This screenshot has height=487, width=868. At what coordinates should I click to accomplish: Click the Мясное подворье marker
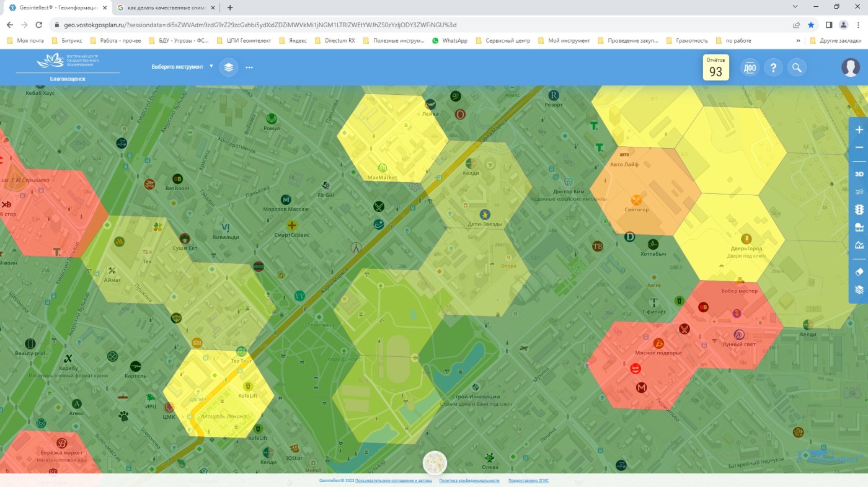click(658, 343)
